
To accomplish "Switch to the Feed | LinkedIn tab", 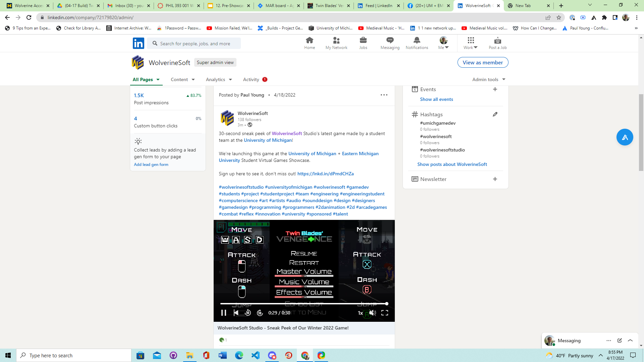I will click(378, 6).
